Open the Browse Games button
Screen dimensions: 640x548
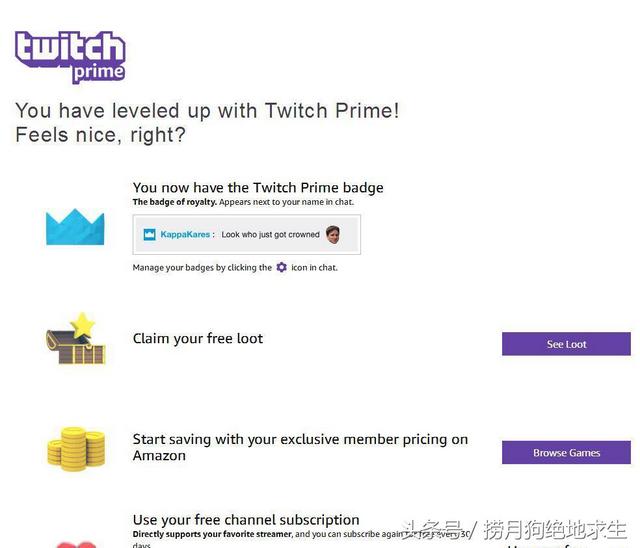tap(566, 453)
